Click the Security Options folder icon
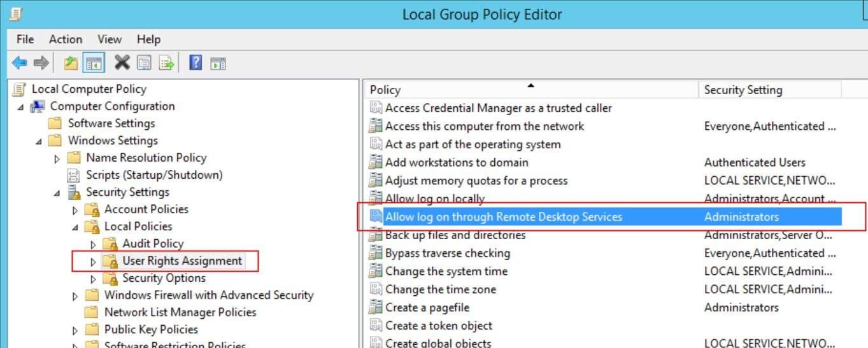This screenshot has width=868, height=348. coord(111,278)
